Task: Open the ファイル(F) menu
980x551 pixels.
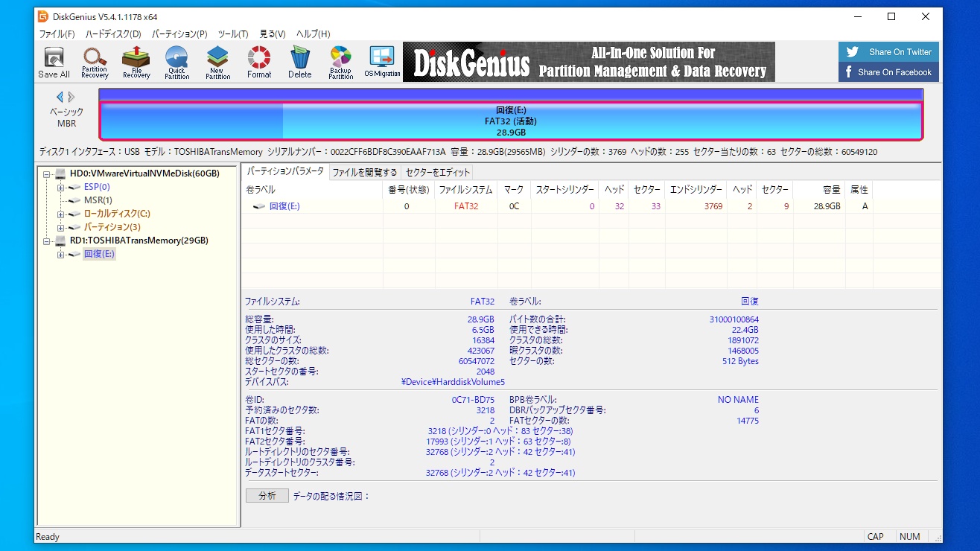Action: (x=57, y=34)
